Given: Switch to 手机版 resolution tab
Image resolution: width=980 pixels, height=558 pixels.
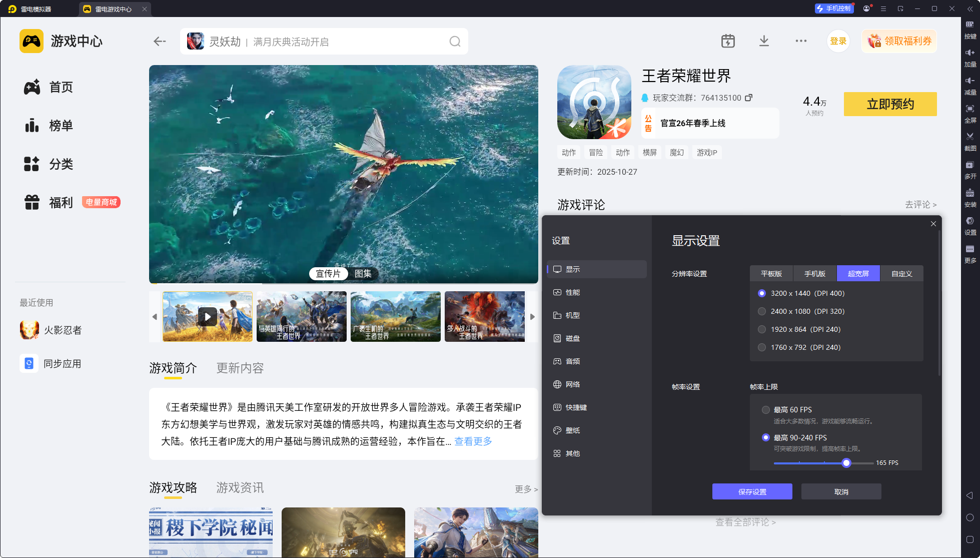Looking at the screenshot, I should pyautogui.click(x=814, y=274).
